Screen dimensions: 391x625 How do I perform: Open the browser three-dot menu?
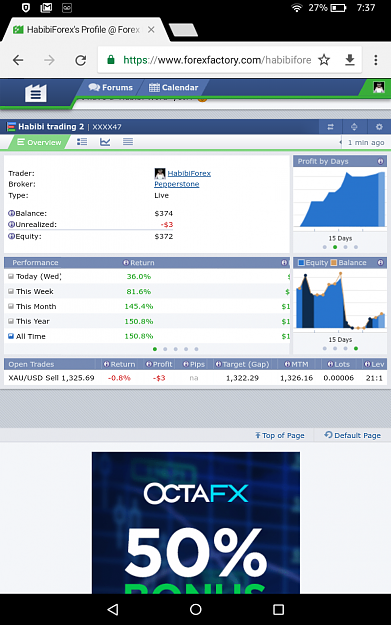pos(375,60)
